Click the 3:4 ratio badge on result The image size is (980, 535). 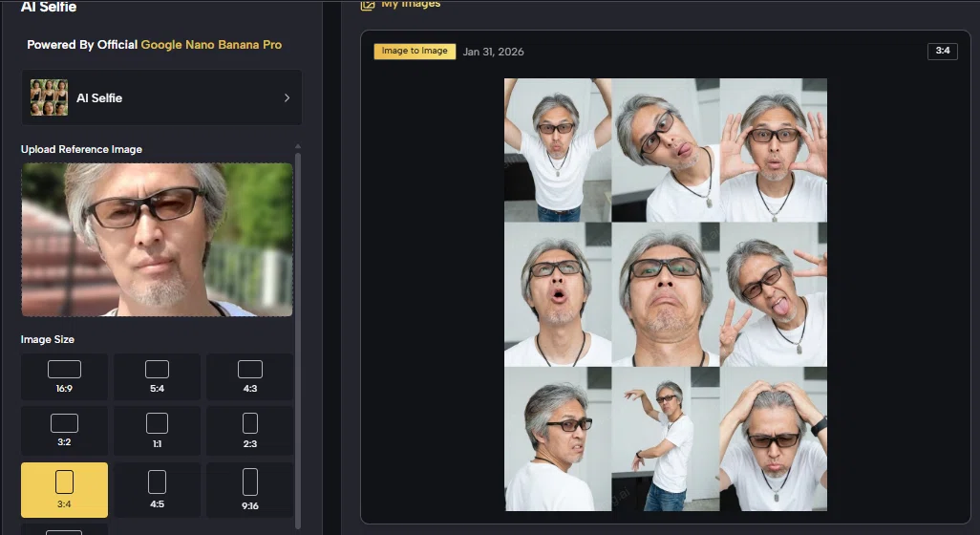(943, 51)
